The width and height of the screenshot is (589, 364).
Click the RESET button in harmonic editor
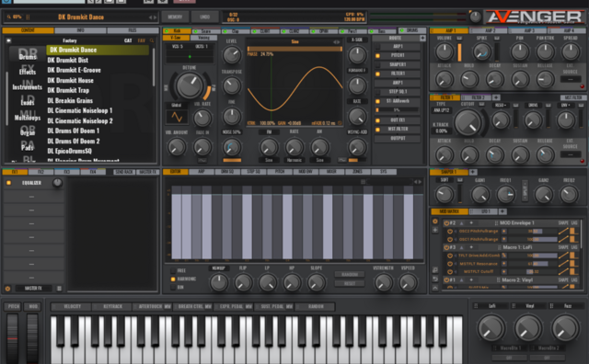[350, 284]
